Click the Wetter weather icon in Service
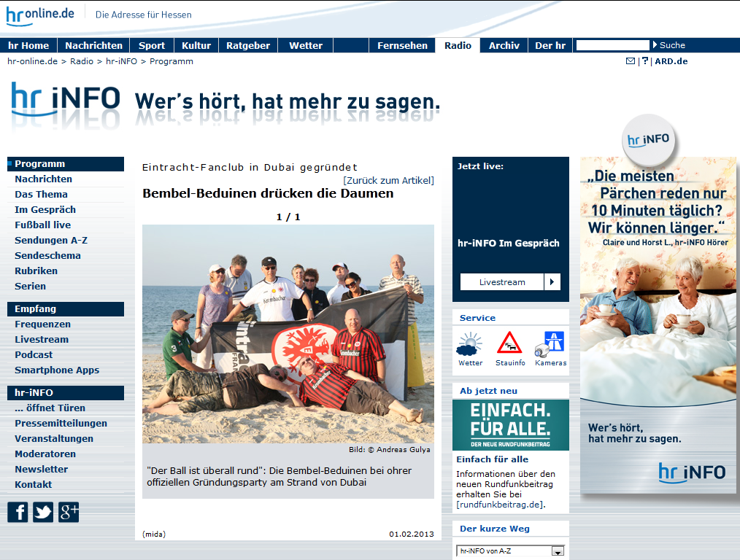 click(x=470, y=344)
